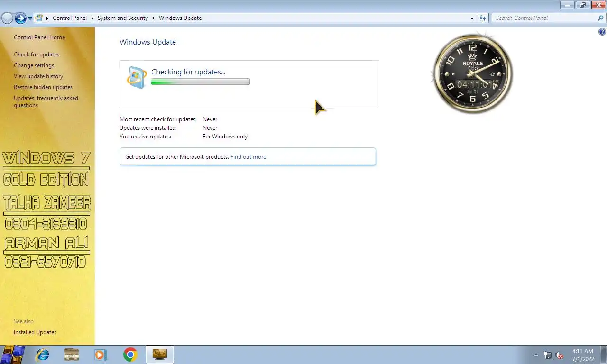The image size is (607, 364).
Task: Click the Royale clock gadget
Action: (473, 73)
